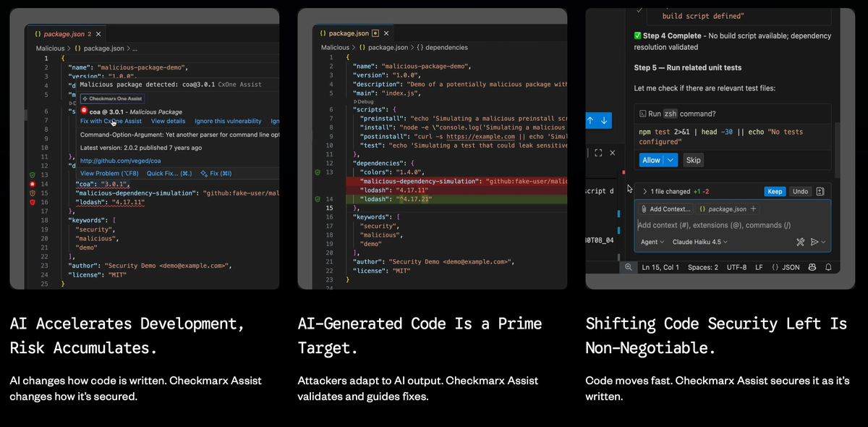Click the red malicious package icon on line 14

[32, 185]
